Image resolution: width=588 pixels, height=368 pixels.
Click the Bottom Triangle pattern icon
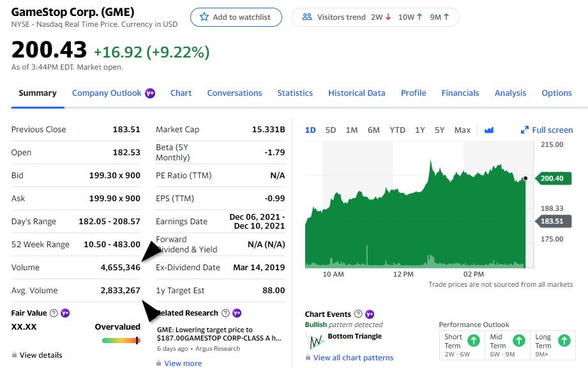(315, 341)
